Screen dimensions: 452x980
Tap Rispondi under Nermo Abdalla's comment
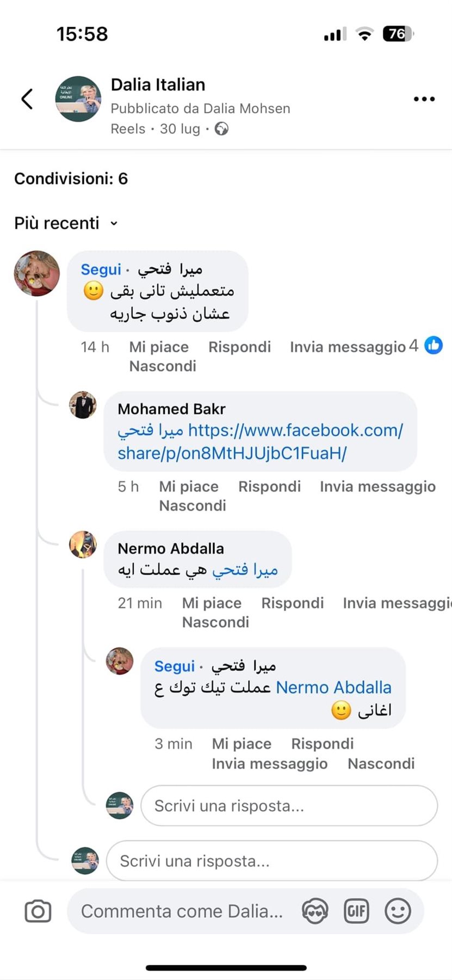click(x=292, y=603)
